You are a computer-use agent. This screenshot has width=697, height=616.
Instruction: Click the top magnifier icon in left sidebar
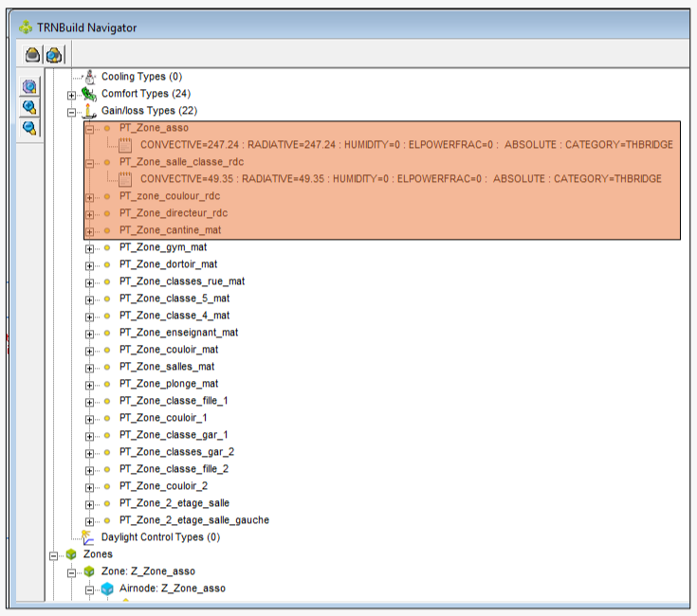pos(29,87)
